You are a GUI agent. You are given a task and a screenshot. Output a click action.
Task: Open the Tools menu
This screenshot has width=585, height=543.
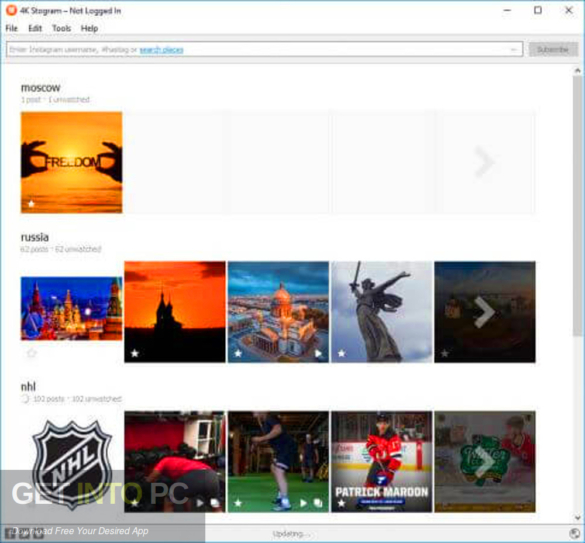click(62, 28)
